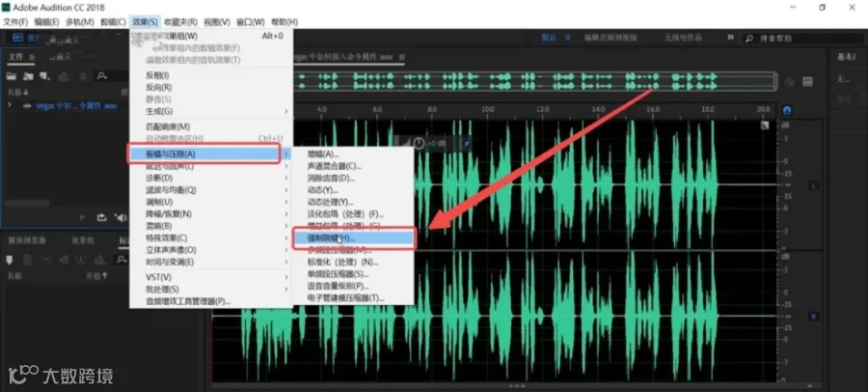Toggle the L channel enable button

(x=813, y=185)
